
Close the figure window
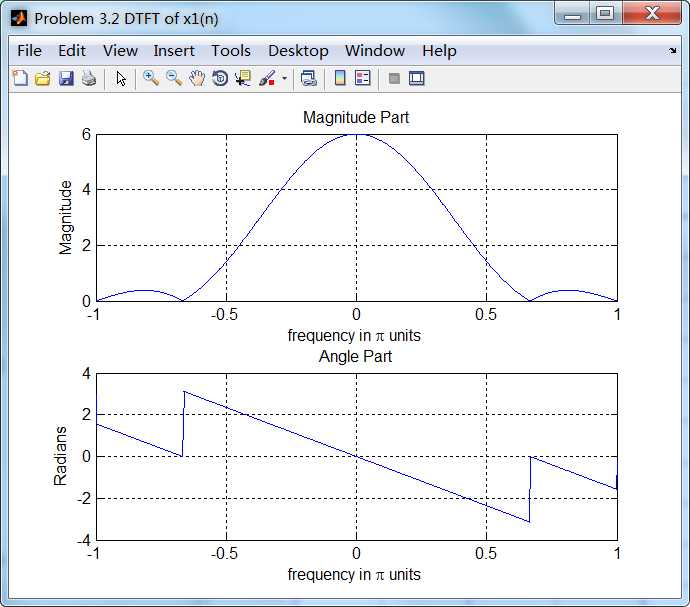click(x=652, y=13)
